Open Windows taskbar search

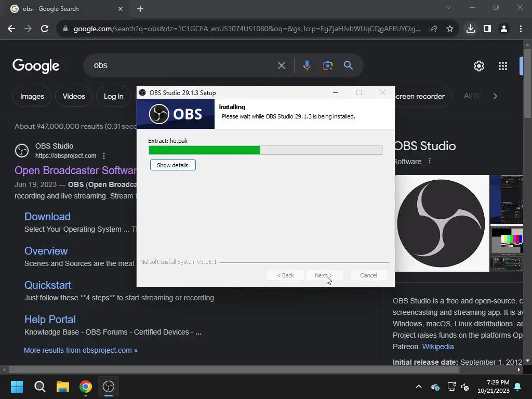tap(39, 387)
